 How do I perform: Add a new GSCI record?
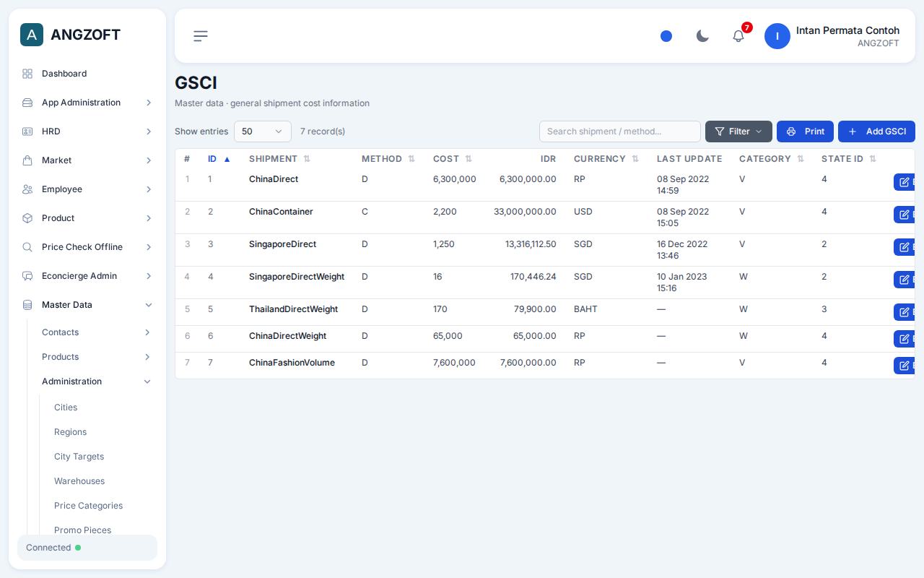click(876, 131)
